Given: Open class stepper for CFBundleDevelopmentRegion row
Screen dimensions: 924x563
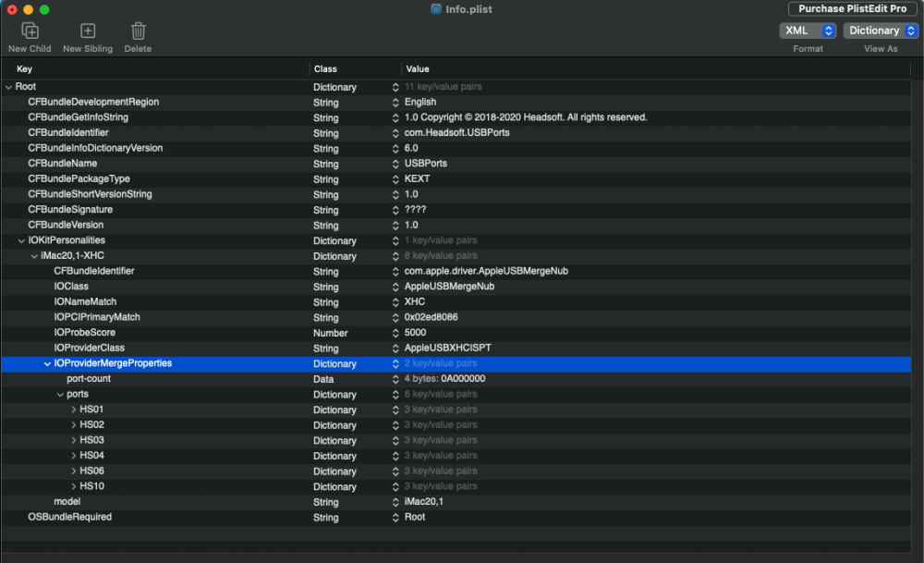Looking at the screenshot, I should 395,103.
